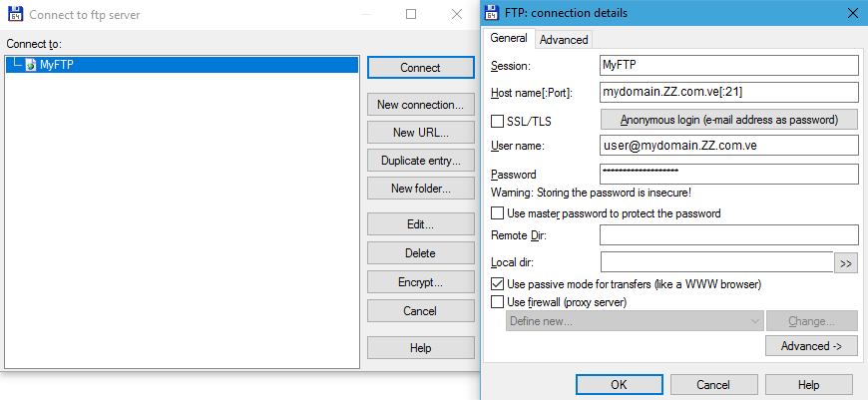Maximize the Connect to ftp server window
This screenshot has width=868, height=400.
(411, 14)
